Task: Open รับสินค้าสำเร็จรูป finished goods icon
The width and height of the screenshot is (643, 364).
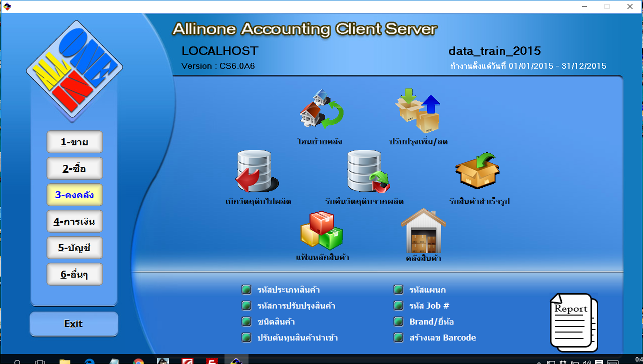Action: click(x=478, y=171)
